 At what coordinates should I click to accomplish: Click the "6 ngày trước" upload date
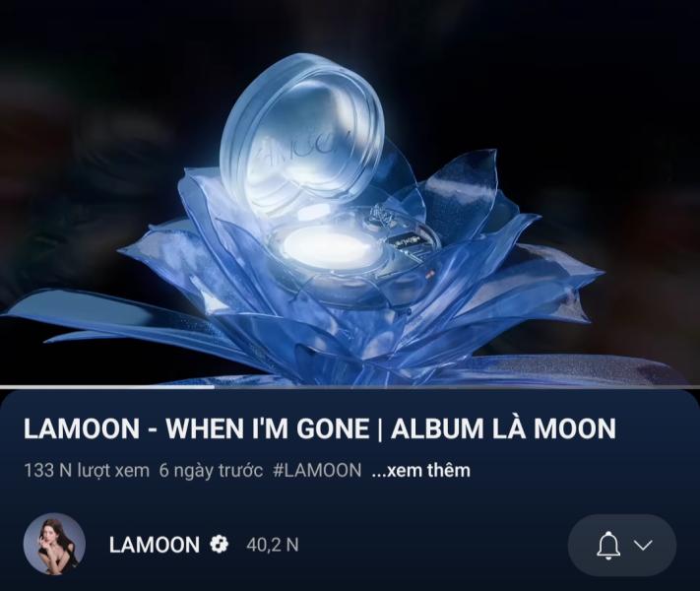pos(211,471)
